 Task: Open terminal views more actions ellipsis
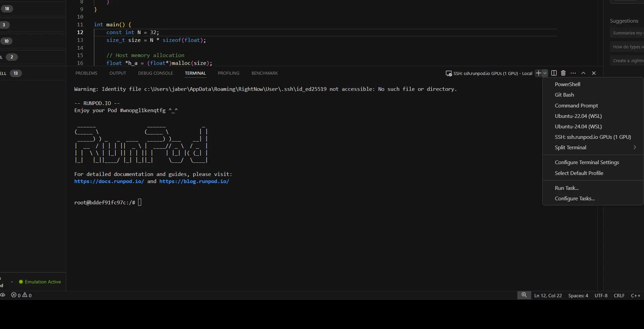pyautogui.click(x=573, y=73)
